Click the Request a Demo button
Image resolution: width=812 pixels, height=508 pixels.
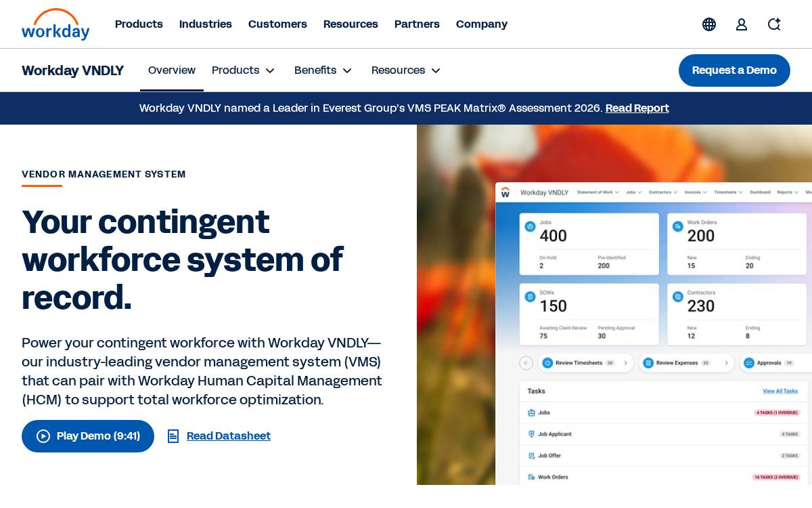point(734,70)
